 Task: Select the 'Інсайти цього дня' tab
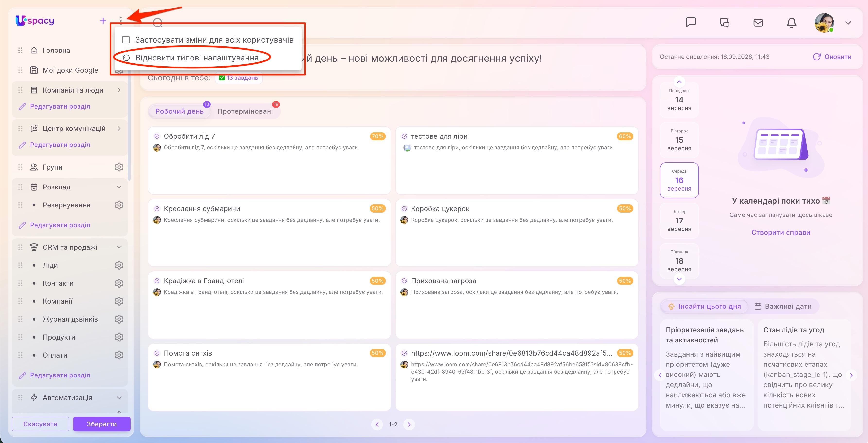point(704,306)
